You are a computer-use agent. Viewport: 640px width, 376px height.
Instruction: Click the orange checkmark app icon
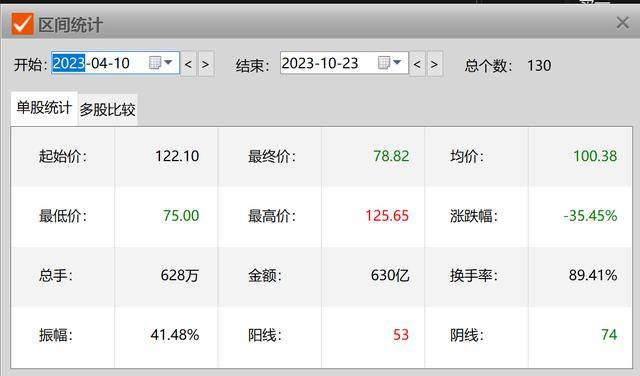22,24
